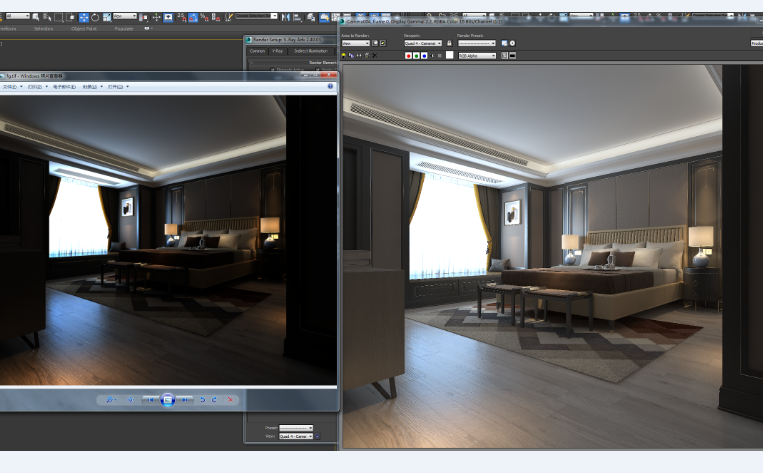
Task: Toggle the Percent Snap icon
Action: pos(204,18)
